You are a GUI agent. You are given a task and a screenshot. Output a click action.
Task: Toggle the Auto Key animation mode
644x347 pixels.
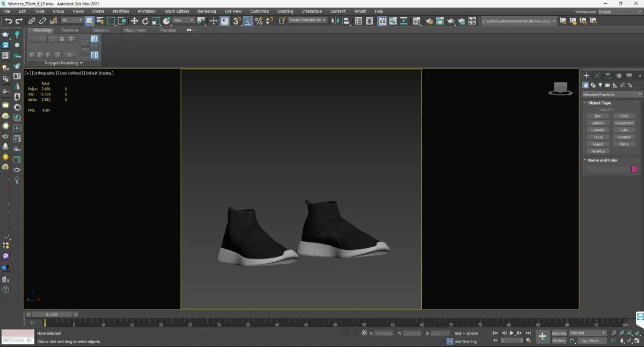(x=559, y=333)
